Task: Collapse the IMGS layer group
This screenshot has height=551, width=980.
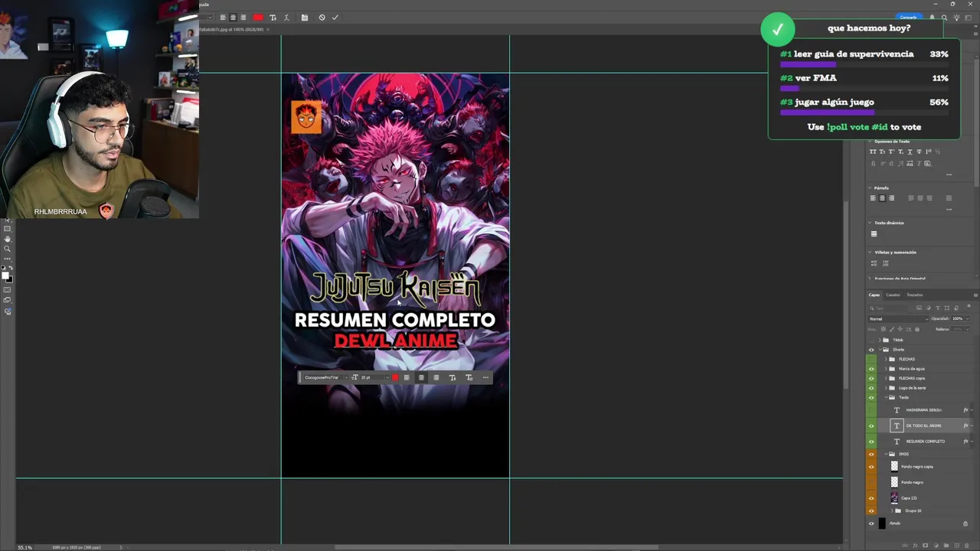Action: pos(886,454)
